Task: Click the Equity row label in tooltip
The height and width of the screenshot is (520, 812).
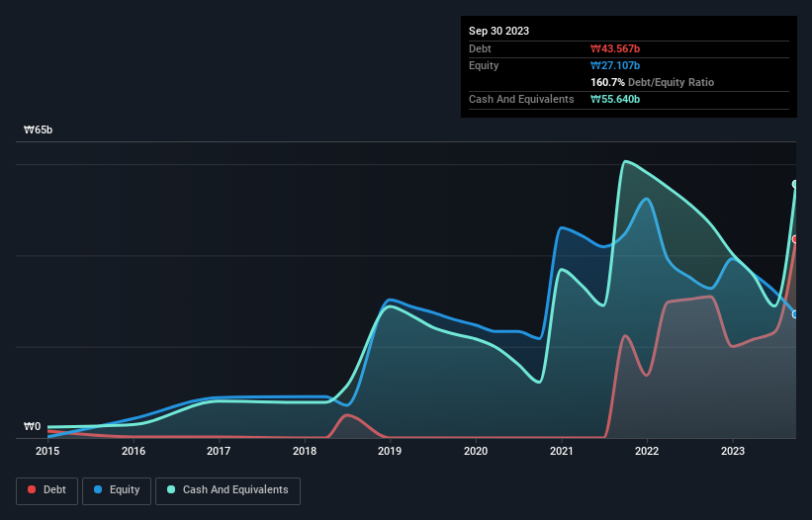Action: [484, 65]
